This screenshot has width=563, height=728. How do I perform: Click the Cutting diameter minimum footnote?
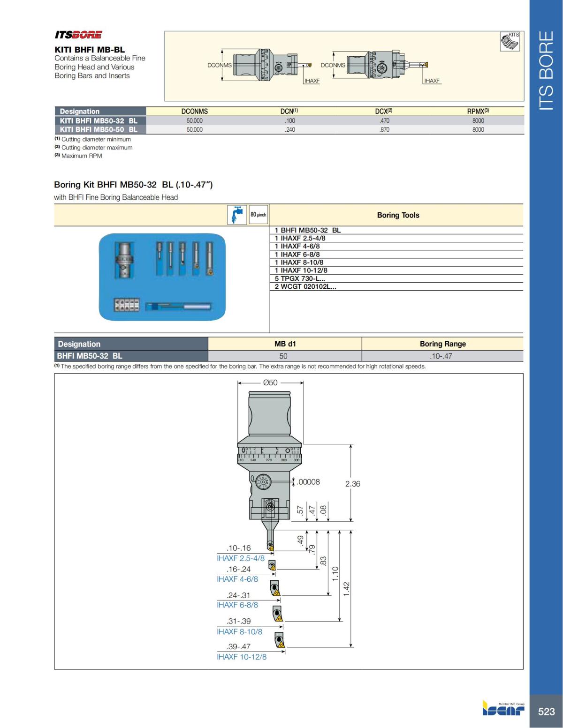[92, 139]
